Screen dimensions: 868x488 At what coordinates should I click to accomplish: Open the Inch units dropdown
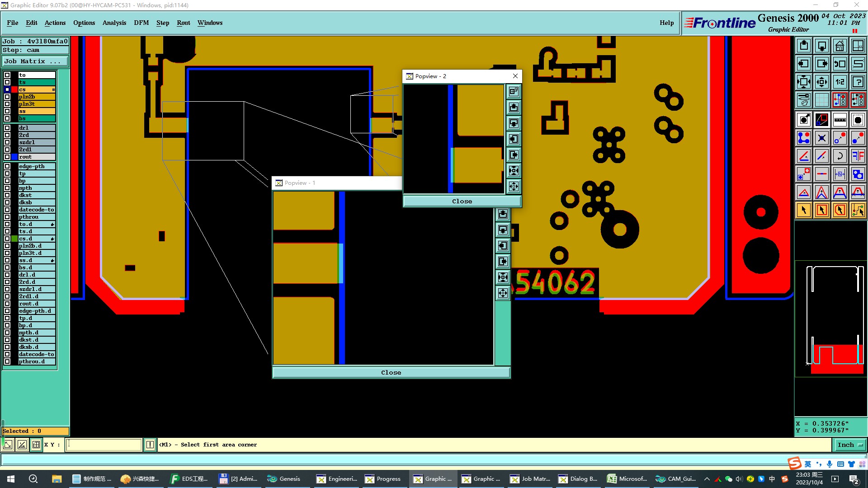tap(849, 445)
